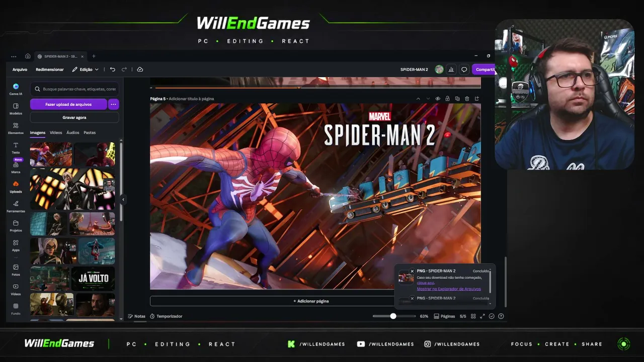Open the Redimensionar menu
Screen dimensions: 644x362
[x=50, y=69]
